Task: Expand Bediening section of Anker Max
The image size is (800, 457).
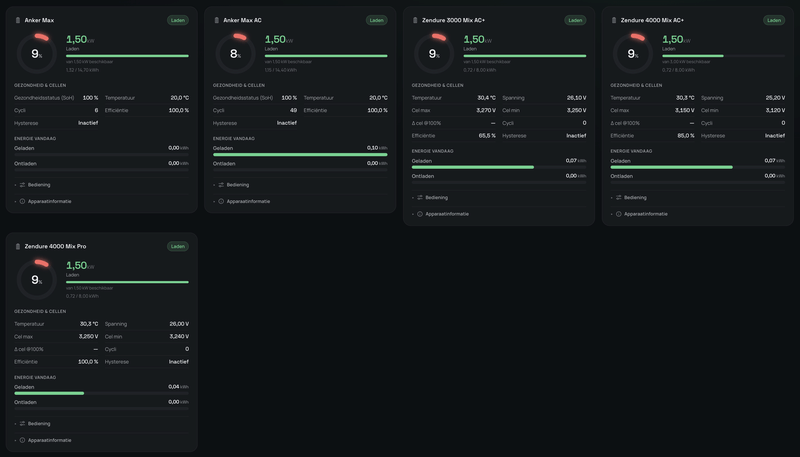Action: 102,185
